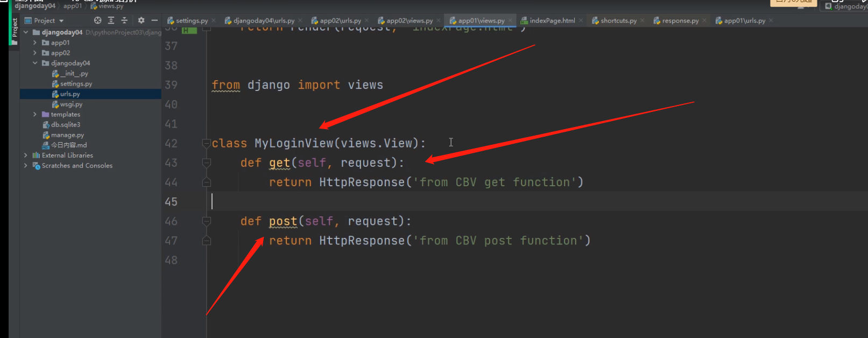Screen dimensions: 868x338
Task: Close the indexPage.html tab
Action: (x=581, y=20)
